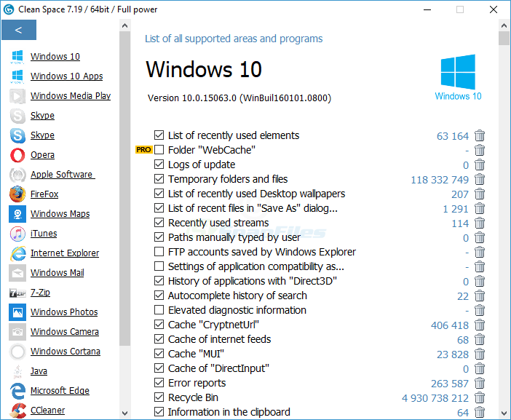511x420 pixels.
Task: Click the Windows 10 logo image
Action: click(x=458, y=78)
